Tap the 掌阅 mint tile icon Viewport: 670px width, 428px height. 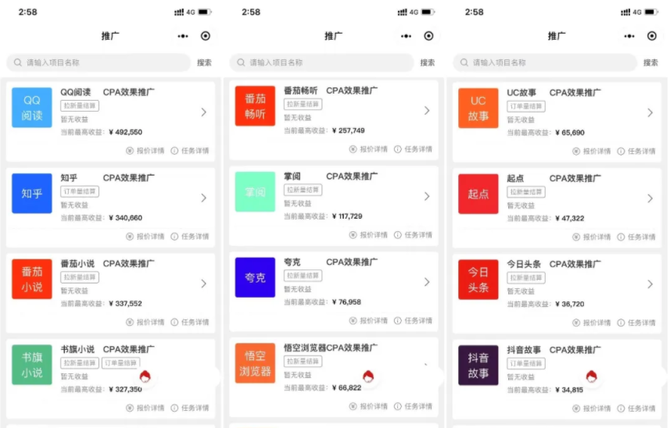pyautogui.click(x=255, y=192)
